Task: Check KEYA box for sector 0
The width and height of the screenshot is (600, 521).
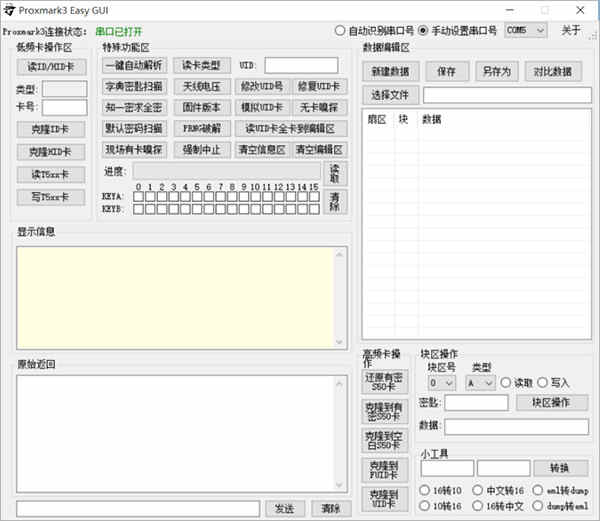Action: [x=139, y=197]
